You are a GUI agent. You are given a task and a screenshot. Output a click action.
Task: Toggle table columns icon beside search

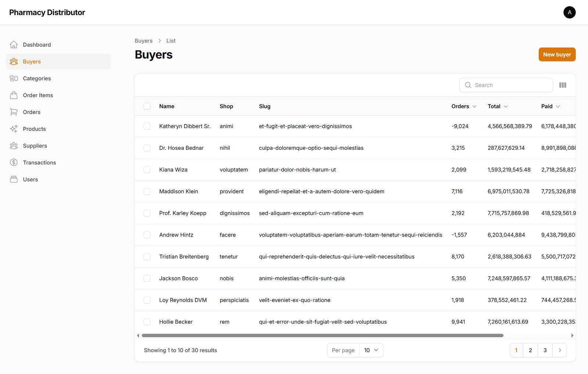[562, 85]
